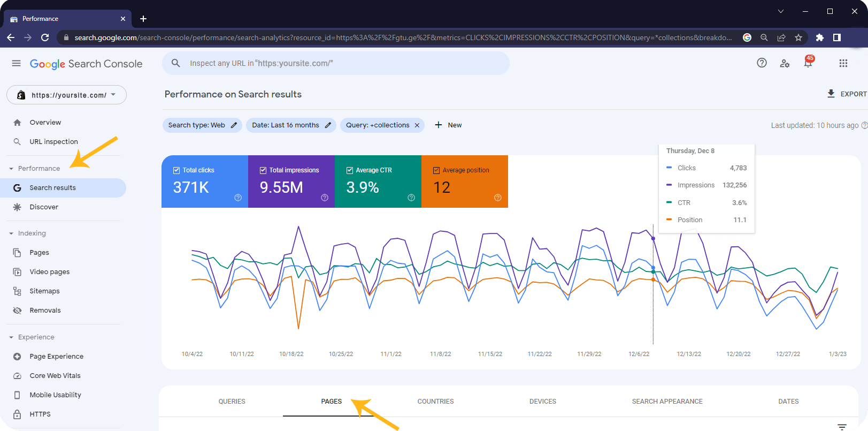Switch to the PAGES tab
Screen dimensions: 868x431
pyautogui.click(x=332, y=402)
